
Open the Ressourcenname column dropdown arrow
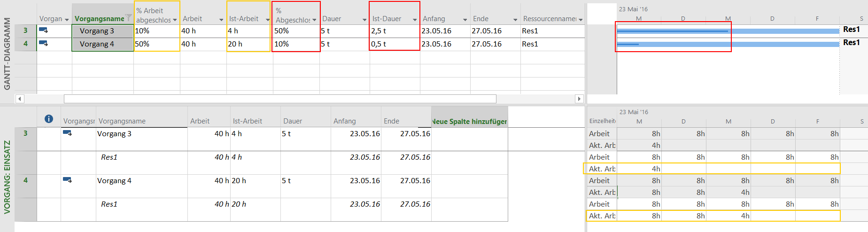tap(581, 20)
